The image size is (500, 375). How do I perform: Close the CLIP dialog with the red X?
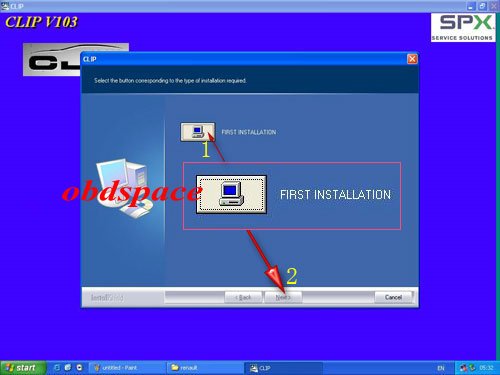412,59
